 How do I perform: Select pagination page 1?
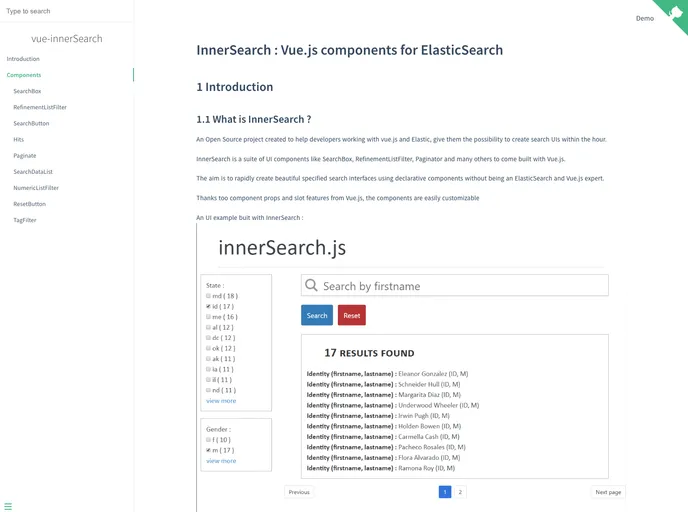pyautogui.click(x=445, y=492)
